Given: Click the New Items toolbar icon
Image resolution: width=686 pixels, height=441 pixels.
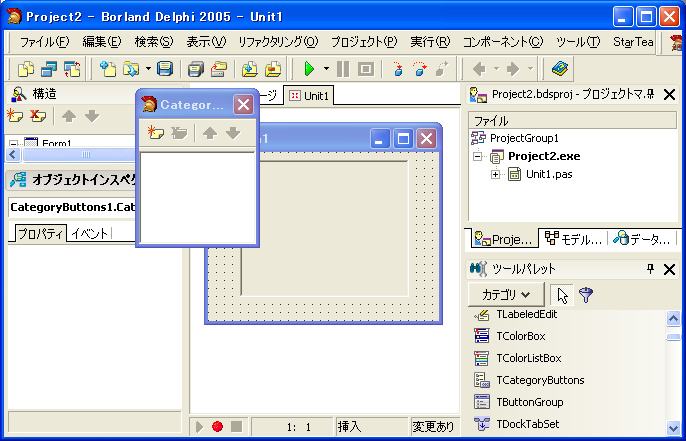Looking at the screenshot, I should click(108, 69).
